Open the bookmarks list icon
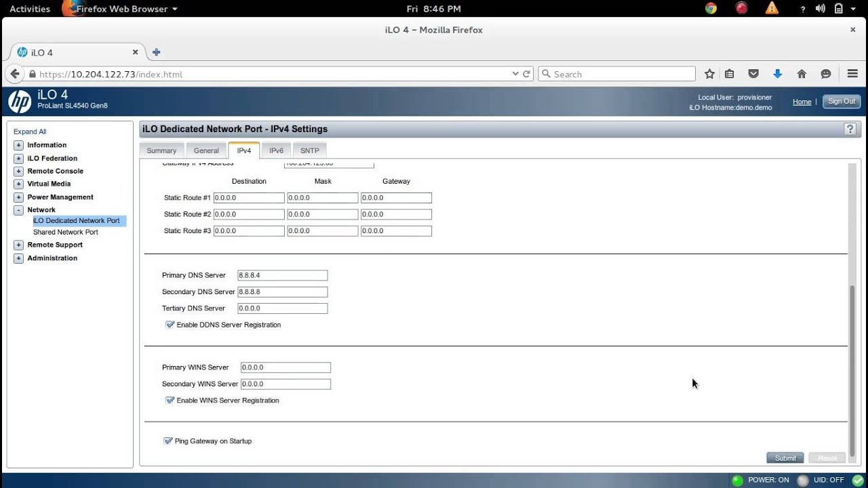 [730, 74]
